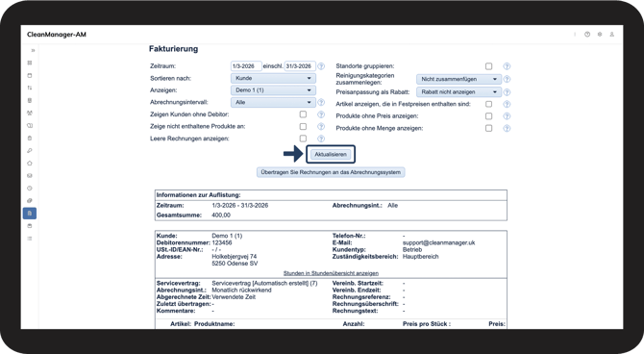
Task: Open the sidebar clock icon
Action: pyautogui.click(x=30, y=189)
